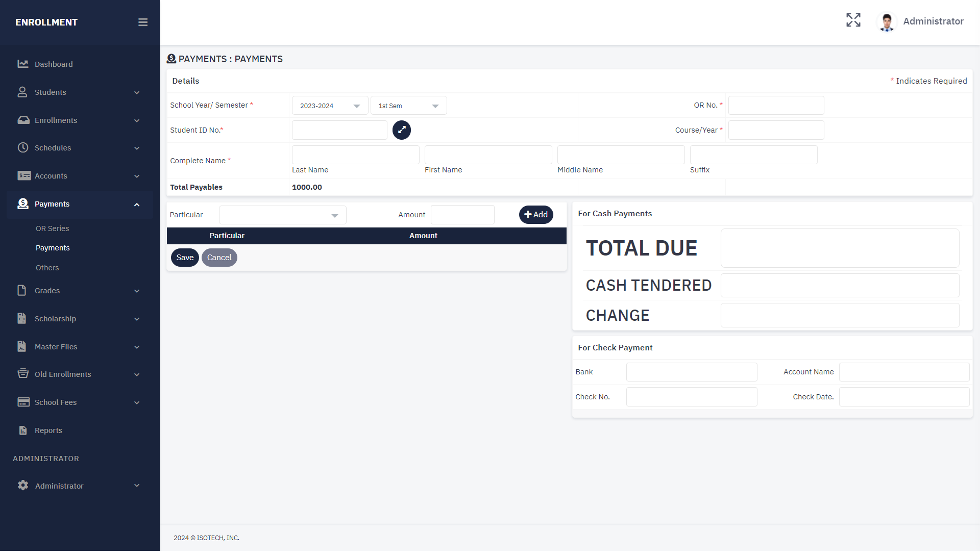Click the hamburger menu icon in sidebar header
The image size is (980, 560).
(x=143, y=22)
